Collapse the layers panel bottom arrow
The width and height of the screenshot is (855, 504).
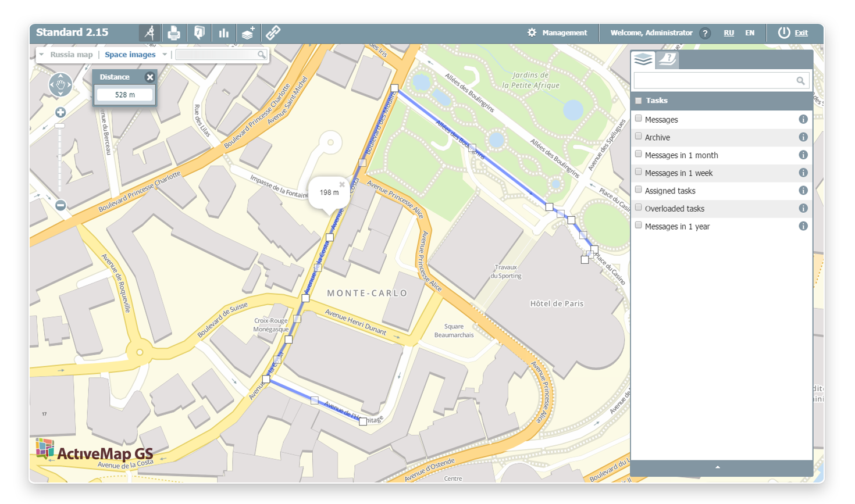click(718, 467)
